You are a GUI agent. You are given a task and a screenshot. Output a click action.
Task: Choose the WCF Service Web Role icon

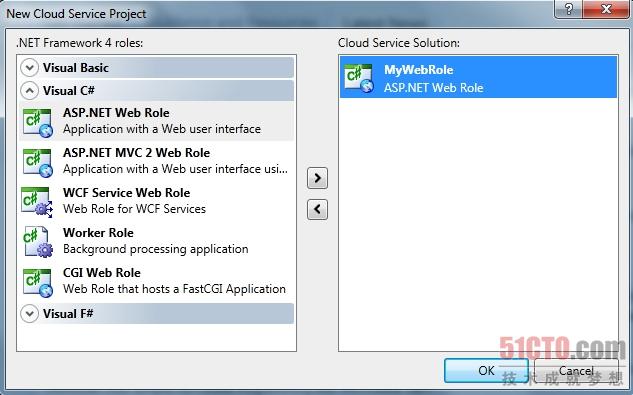[37, 202]
